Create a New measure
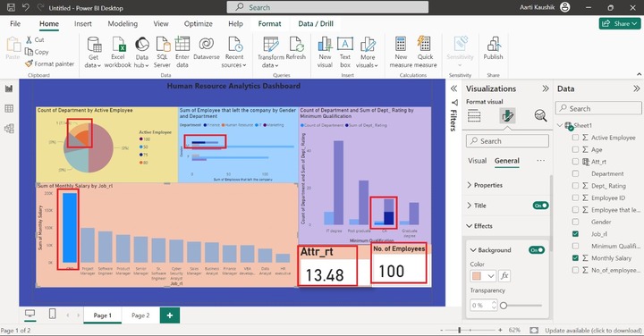 point(401,52)
